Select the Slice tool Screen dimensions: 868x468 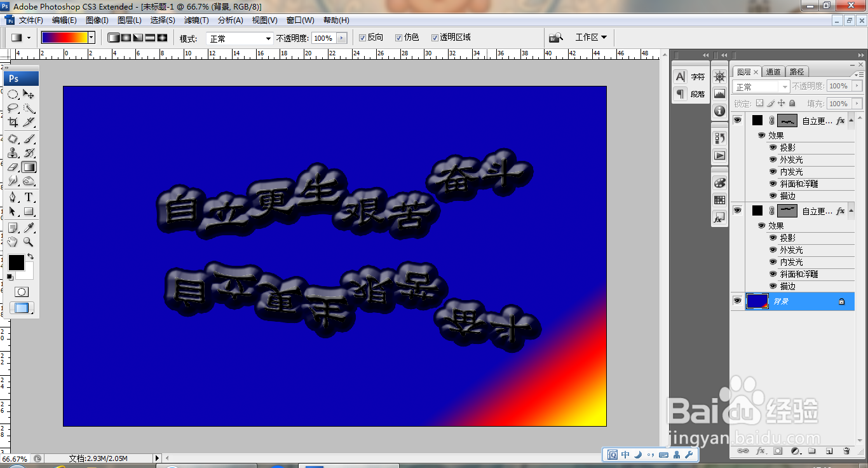pos(29,122)
